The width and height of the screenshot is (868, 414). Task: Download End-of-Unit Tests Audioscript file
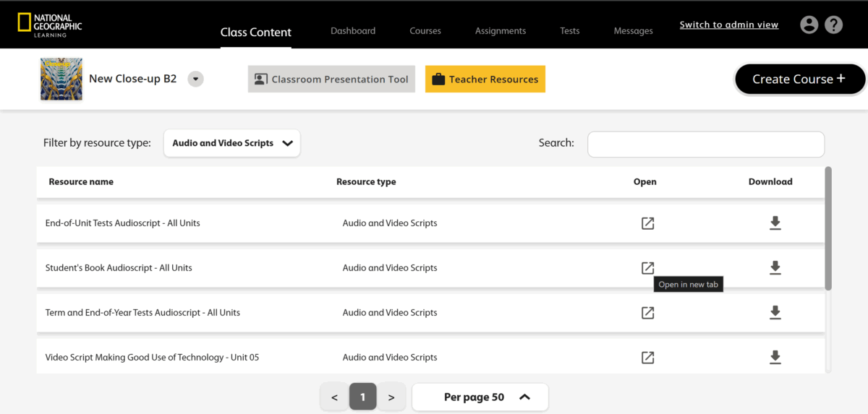click(x=775, y=223)
